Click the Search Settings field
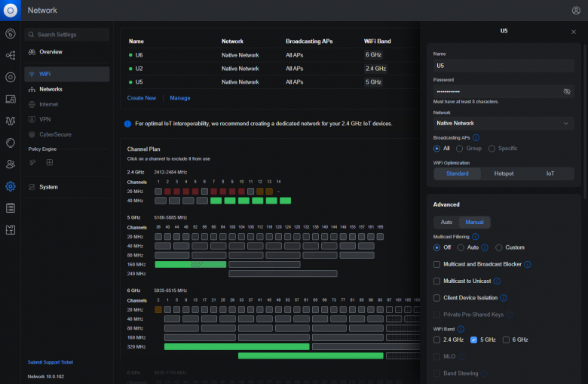588x384 pixels. point(66,35)
